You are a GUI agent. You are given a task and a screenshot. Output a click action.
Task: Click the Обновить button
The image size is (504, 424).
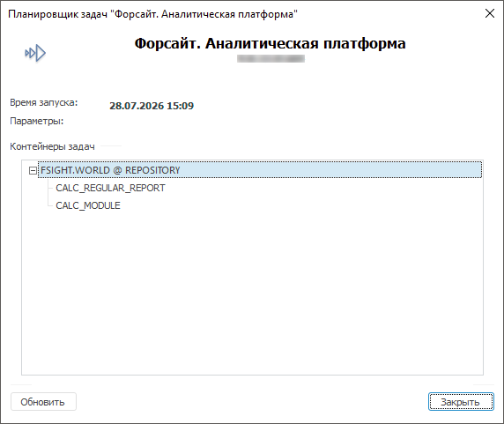43,401
